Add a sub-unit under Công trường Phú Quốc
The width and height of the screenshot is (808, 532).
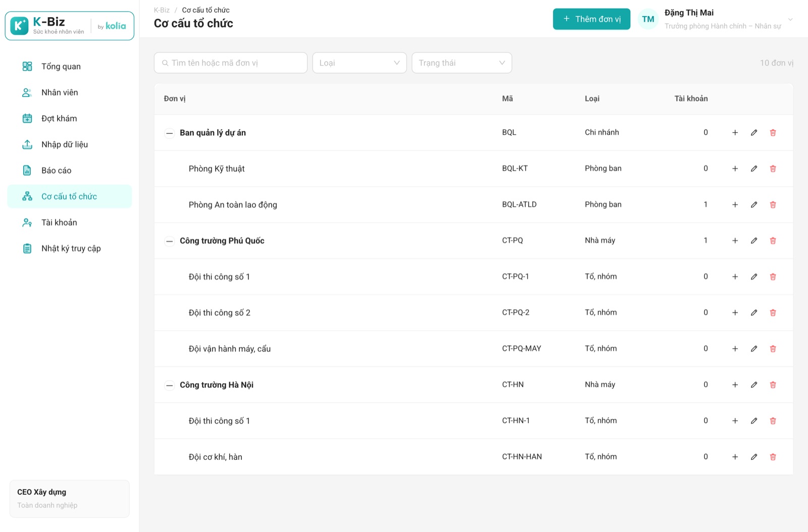pos(735,241)
